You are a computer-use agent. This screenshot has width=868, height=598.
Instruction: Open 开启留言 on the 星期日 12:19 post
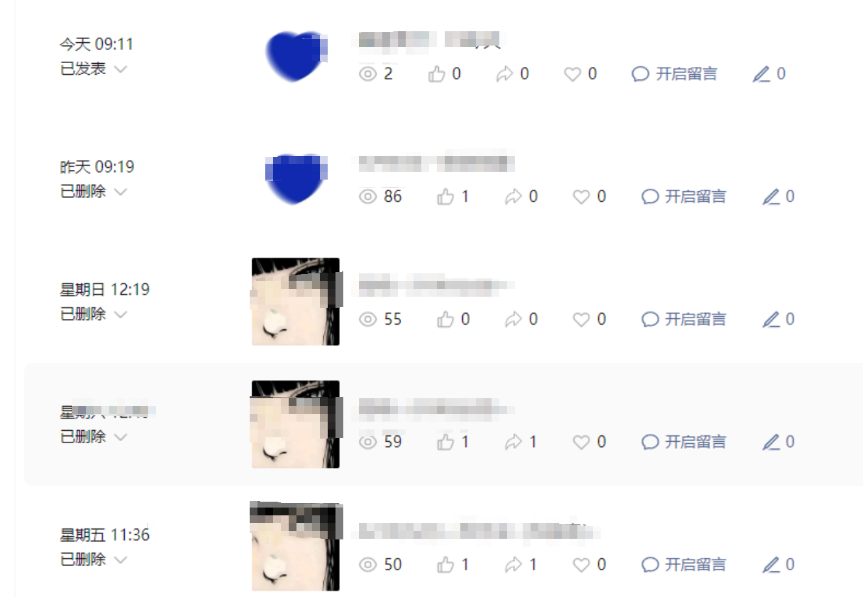tap(684, 319)
